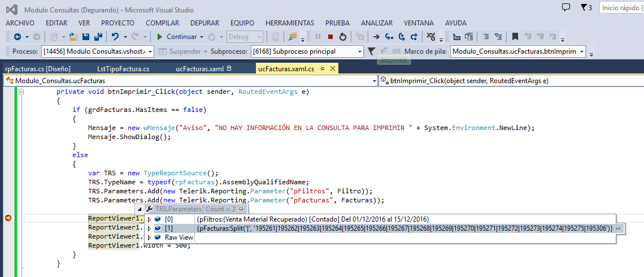The height and width of the screenshot is (277, 644).
Task: Open the ANALIZAR menu
Action: click(377, 23)
